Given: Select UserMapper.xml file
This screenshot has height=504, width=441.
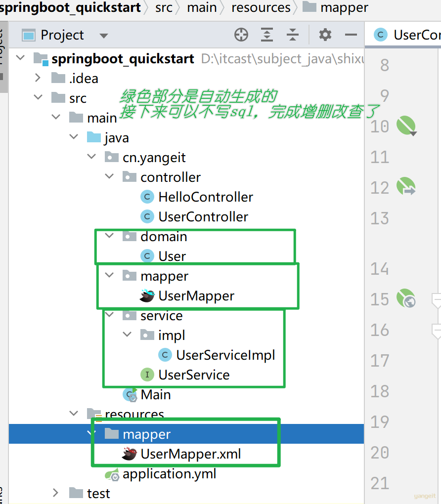Looking at the screenshot, I should click(x=191, y=454).
